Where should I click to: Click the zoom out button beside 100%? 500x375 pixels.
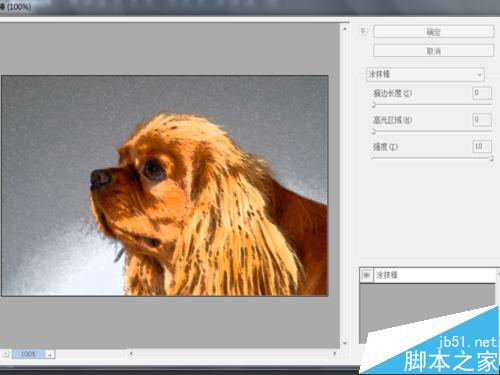tap(6, 354)
